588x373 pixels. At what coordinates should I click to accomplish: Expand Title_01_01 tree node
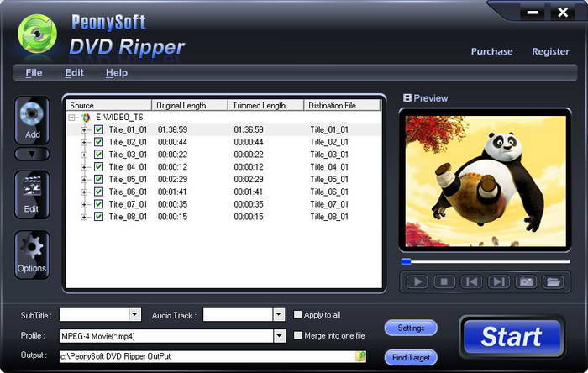(x=84, y=130)
